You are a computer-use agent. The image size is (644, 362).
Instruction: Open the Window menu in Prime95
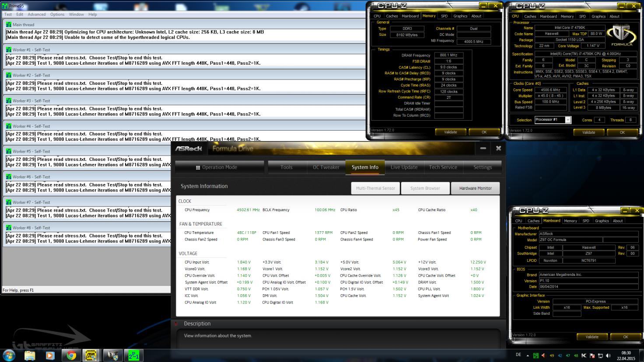click(76, 14)
